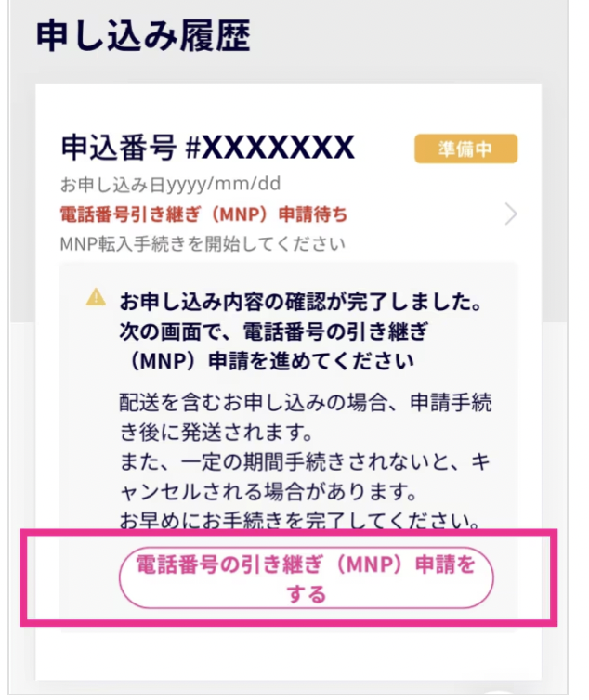The height and width of the screenshot is (700, 589).
Task: Click the yellow warning triangle icon
Action: tap(96, 297)
